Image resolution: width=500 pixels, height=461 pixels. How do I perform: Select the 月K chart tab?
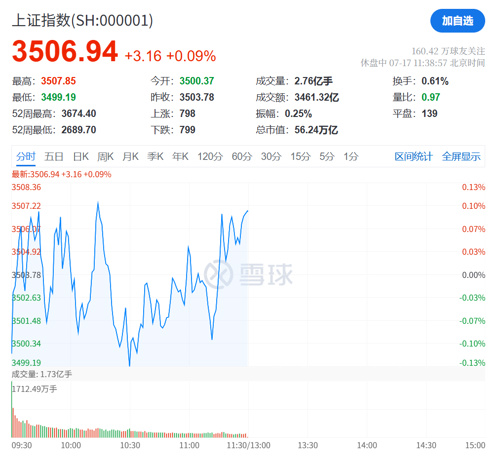coord(130,156)
